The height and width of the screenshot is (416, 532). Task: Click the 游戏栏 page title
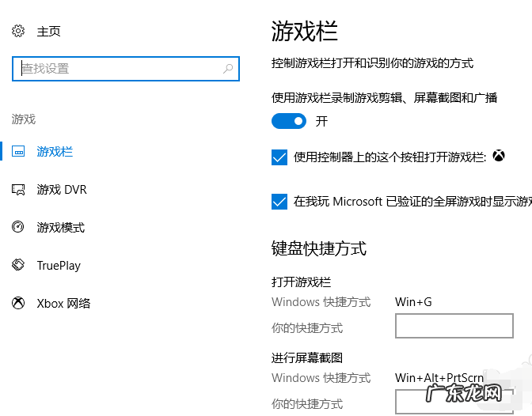click(304, 31)
